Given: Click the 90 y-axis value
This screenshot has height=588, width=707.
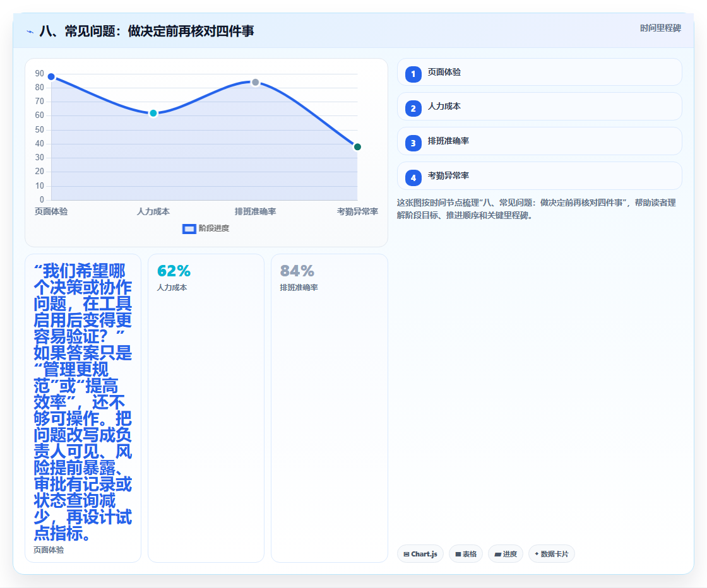Looking at the screenshot, I should 40,73.
